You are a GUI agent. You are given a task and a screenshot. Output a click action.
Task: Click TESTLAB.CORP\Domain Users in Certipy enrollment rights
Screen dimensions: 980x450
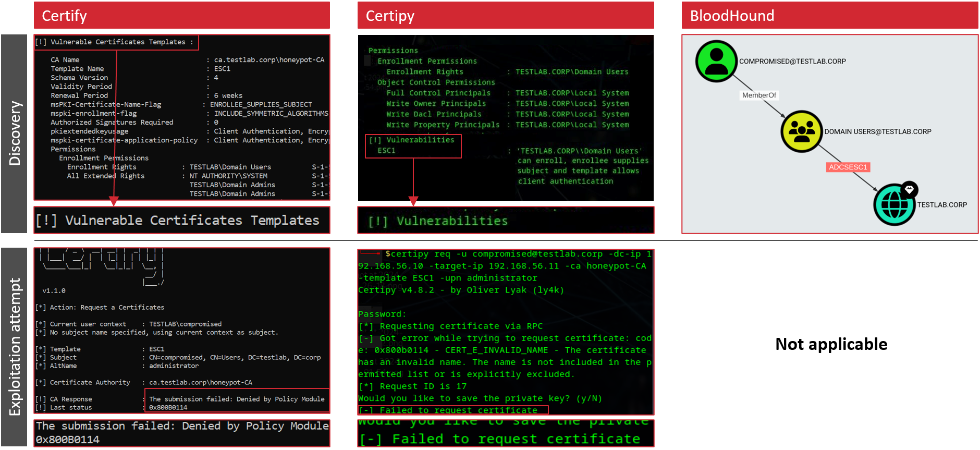point(572,72)
